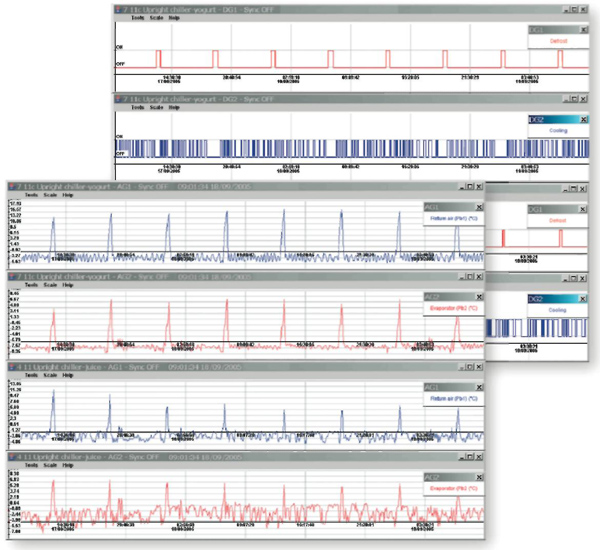Maximize the yogurt DG1 chart window
This screenshot has width=600, height=550.
point(573,7)
